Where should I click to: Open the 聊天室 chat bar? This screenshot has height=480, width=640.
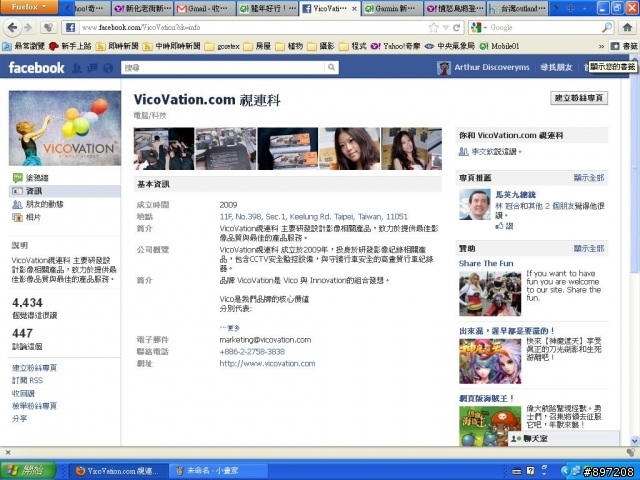point(564,438)
